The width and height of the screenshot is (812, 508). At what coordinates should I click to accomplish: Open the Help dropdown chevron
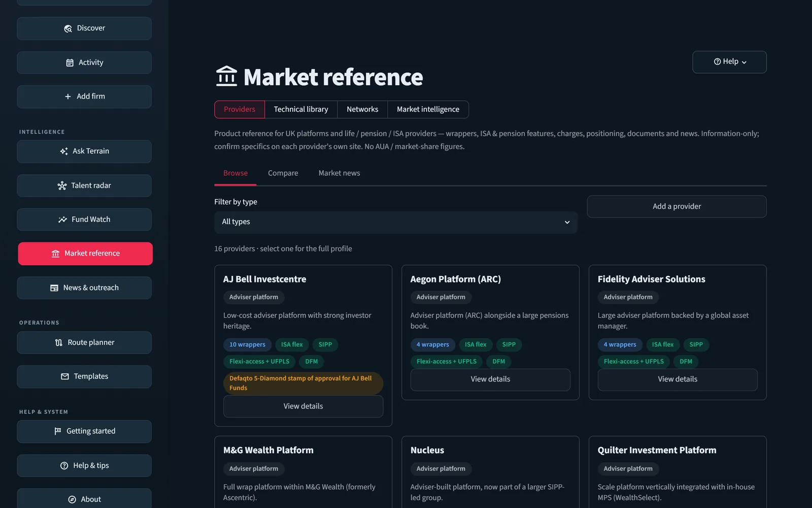(x=744, y=62)
